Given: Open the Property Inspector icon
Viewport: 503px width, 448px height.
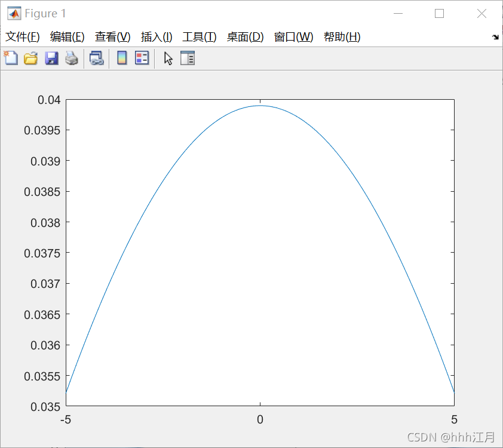Looking at the screenshot, I should tap(188, 58).
